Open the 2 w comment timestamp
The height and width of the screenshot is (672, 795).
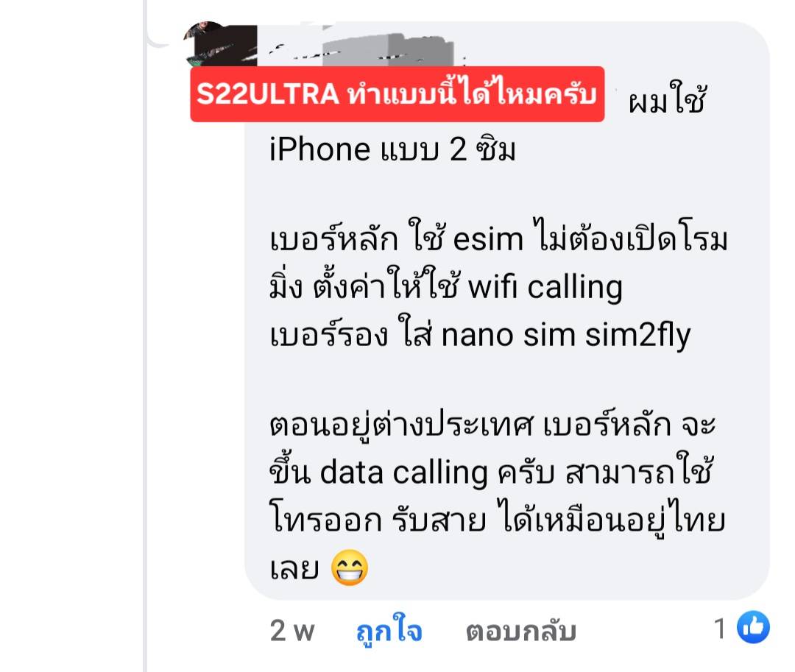(292, 631)
